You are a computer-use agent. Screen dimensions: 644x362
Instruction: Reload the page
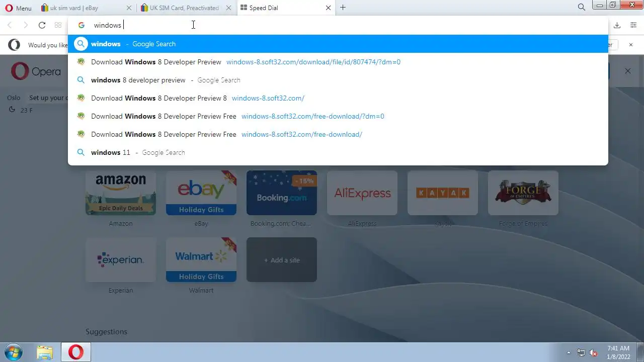42,25
